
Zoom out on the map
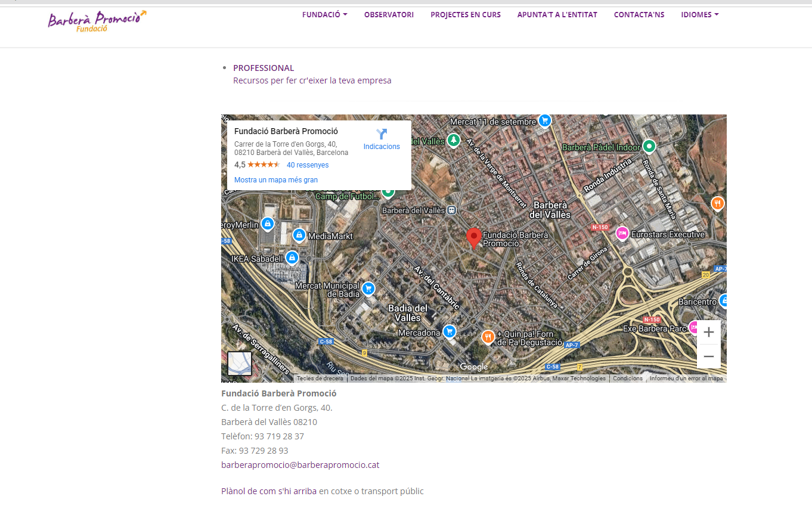[708, 356]
